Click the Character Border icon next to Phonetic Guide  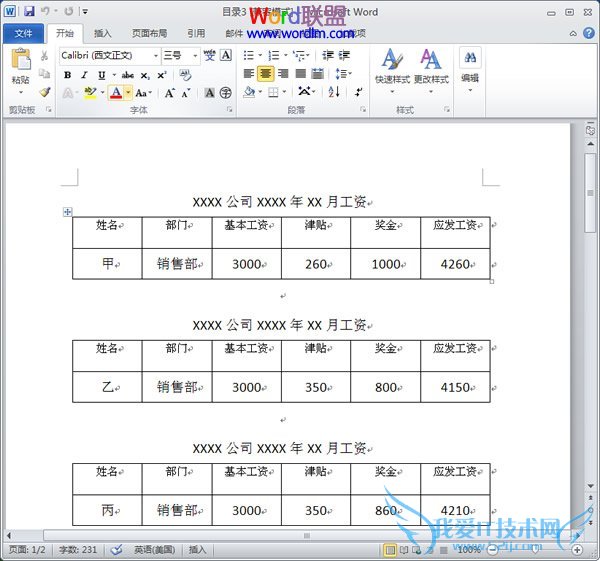coord(226,55)
